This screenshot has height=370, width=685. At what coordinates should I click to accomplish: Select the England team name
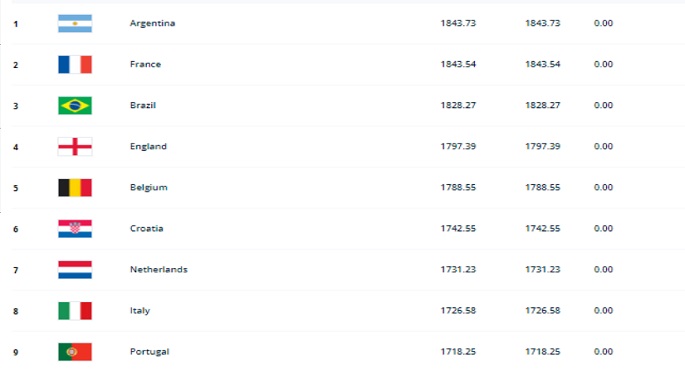point(148,146)
